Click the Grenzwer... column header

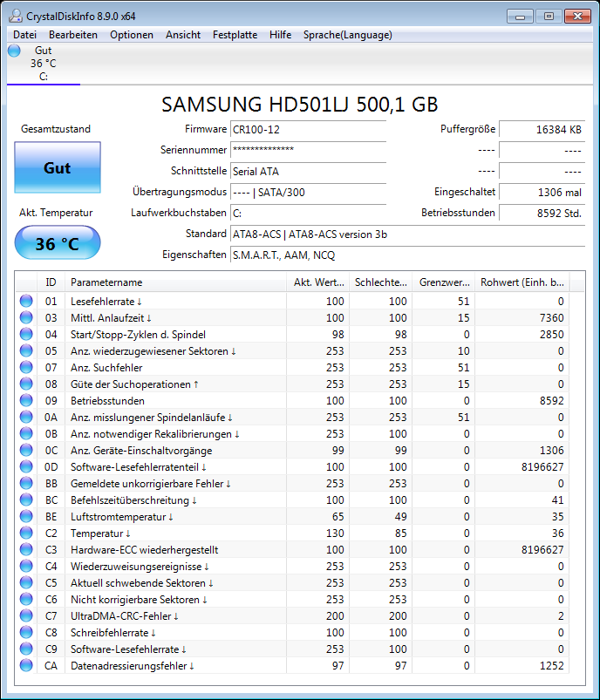coord(443,282)
